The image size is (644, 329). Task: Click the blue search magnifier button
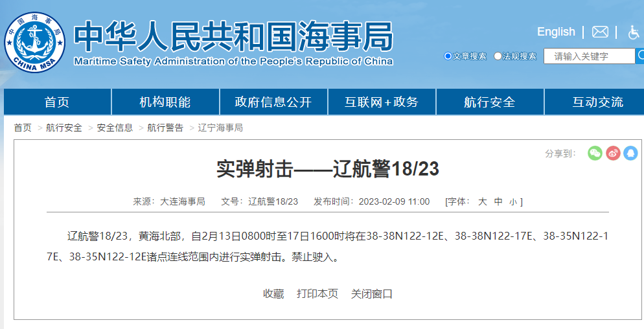point(640,56)
